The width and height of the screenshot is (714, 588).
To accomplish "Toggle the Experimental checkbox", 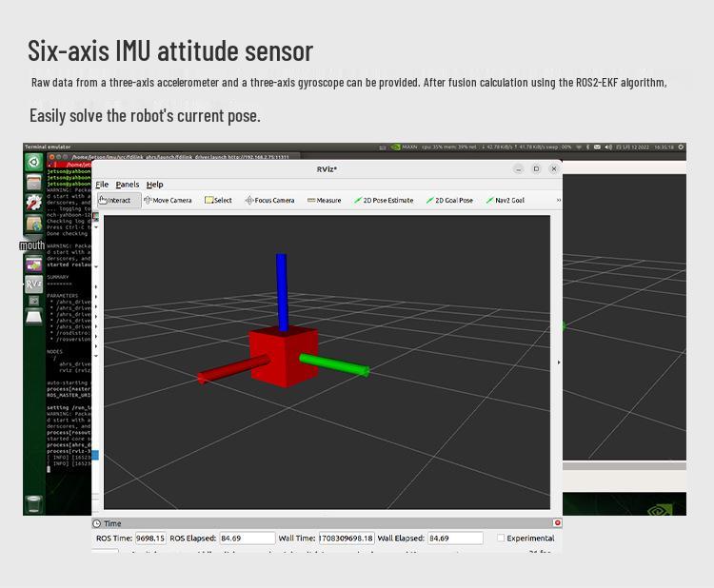I will click(x=501, y=538).
